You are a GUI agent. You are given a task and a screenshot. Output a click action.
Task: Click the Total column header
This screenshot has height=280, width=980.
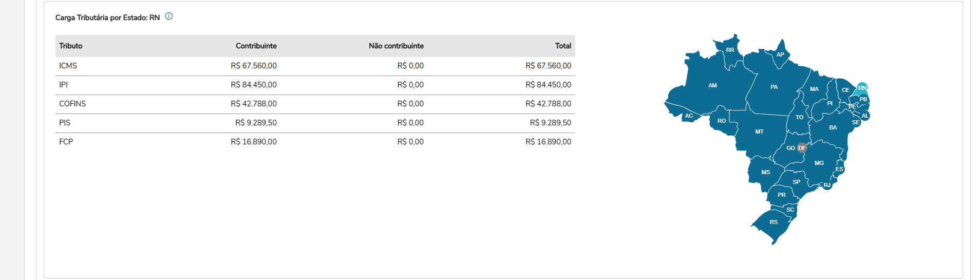[563, 46]
